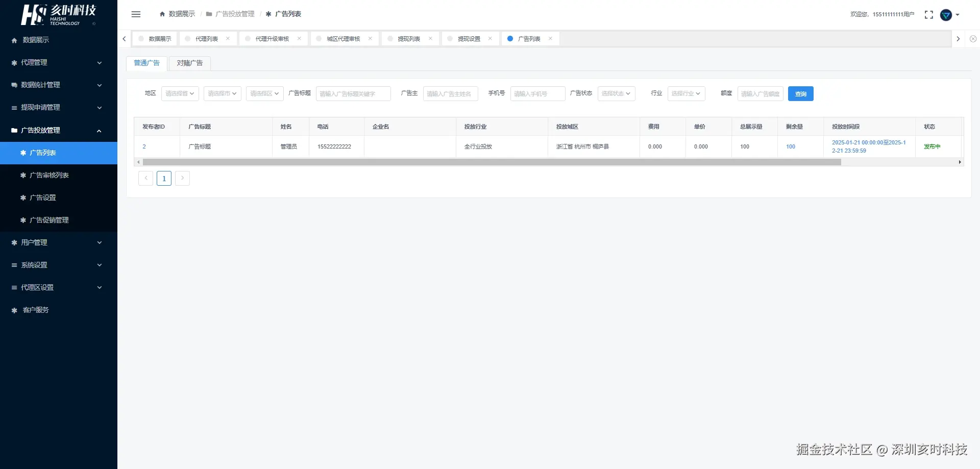
Task: Click the 投放时间段 date range link
Action: coord(869,146)
